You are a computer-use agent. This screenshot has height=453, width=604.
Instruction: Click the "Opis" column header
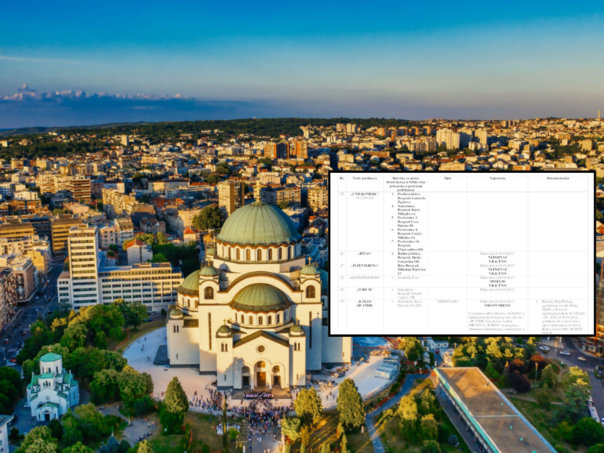click(447, 178)
